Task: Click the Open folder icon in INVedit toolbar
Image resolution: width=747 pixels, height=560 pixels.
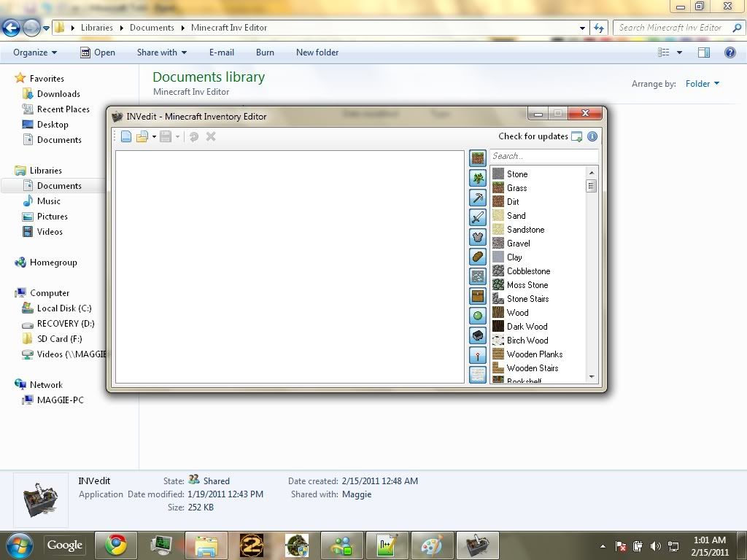Action: pos(142,136)
